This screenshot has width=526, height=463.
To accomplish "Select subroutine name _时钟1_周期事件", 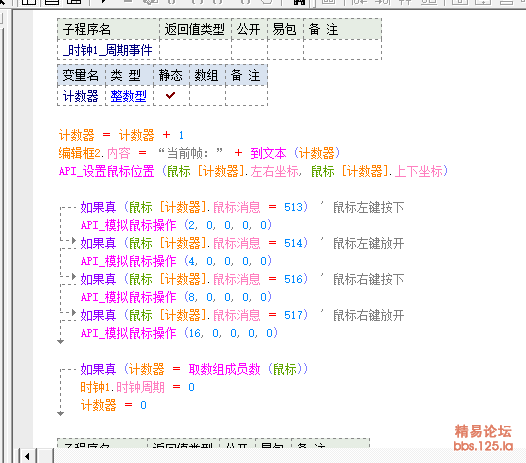I will [108, 50].
